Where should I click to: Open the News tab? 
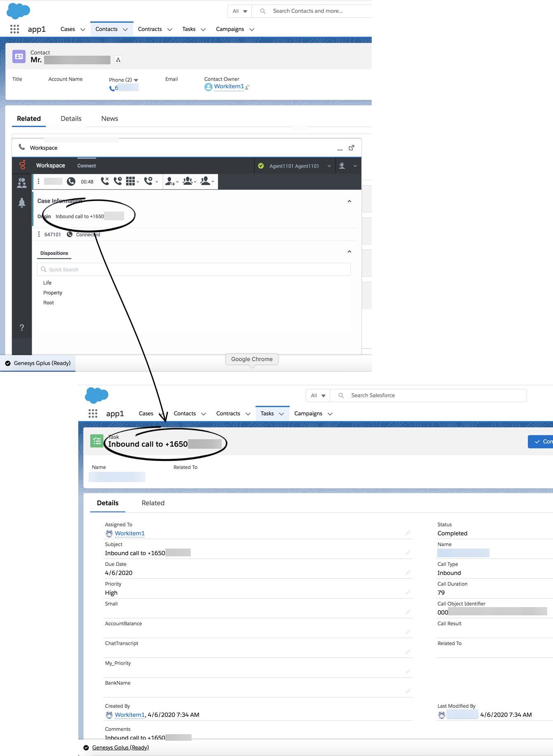[x=110, y=118]
